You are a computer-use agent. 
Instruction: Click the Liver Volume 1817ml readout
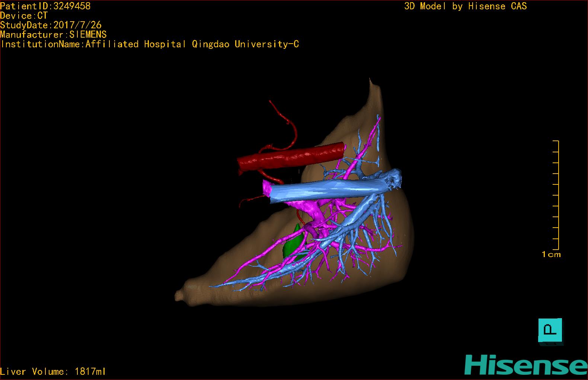tap(53, 371)
